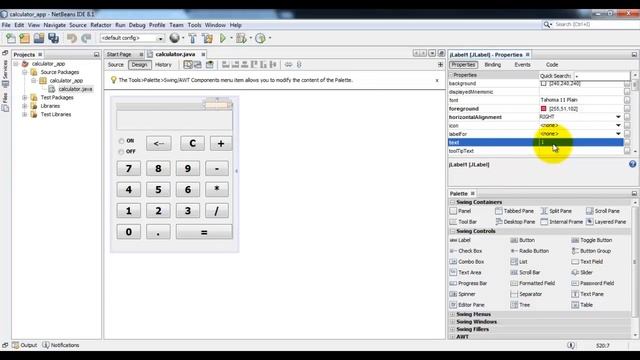Screen dimensions: 640x360
Task: Click the font property editor button
Action: [627, 100]
